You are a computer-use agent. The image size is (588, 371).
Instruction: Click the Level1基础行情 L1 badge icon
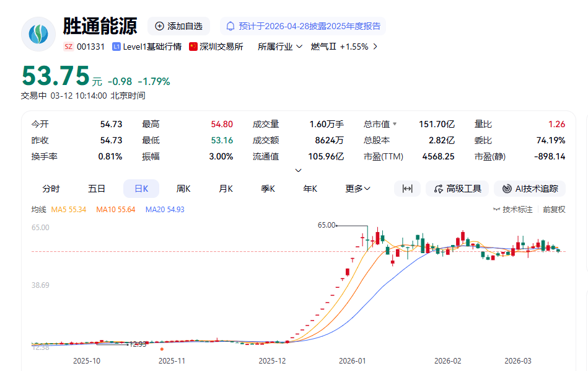[x=116, y=47]
